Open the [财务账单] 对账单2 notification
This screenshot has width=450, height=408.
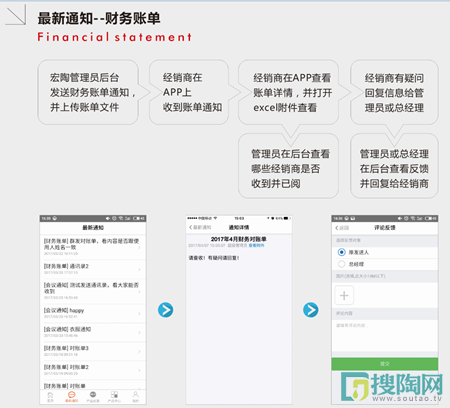(x=93, y=370)
